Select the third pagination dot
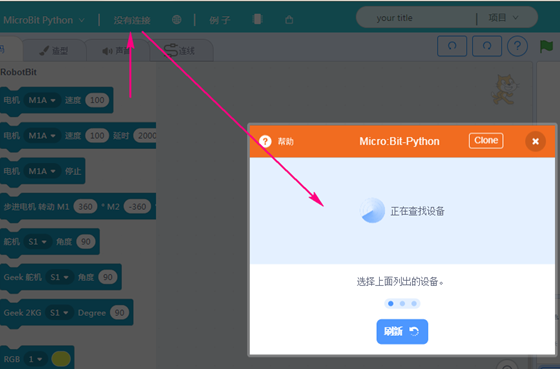This screenshot has width=560, height=369. (414, 304)
